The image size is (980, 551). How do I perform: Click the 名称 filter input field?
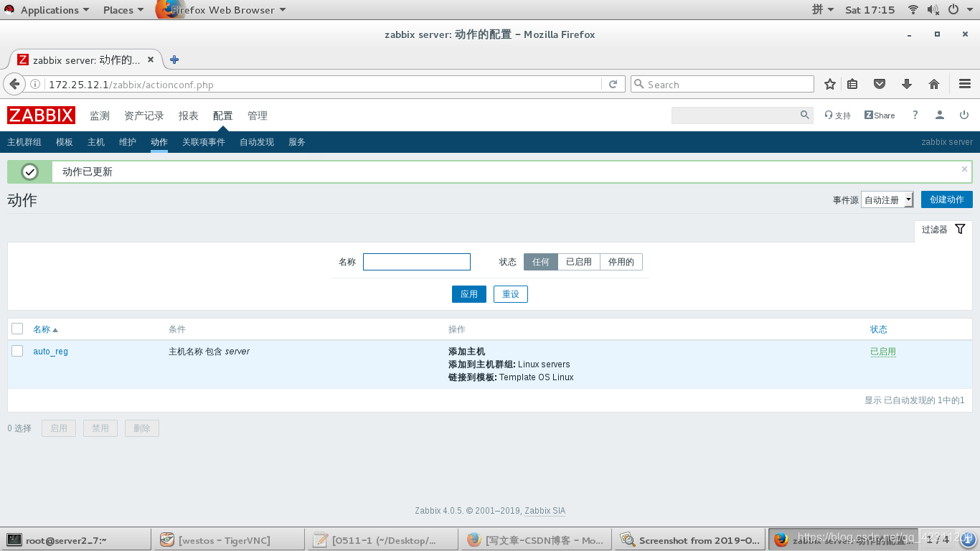tap(417, 262)
